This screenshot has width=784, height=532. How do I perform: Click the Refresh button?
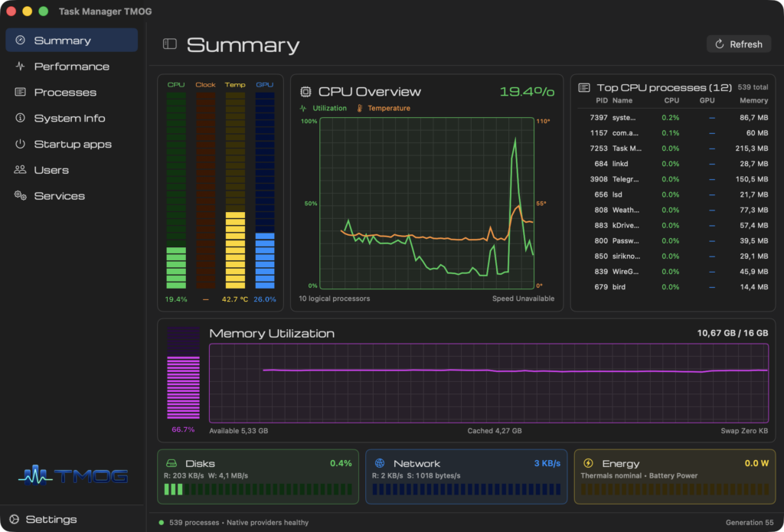(x=739, y=44)
